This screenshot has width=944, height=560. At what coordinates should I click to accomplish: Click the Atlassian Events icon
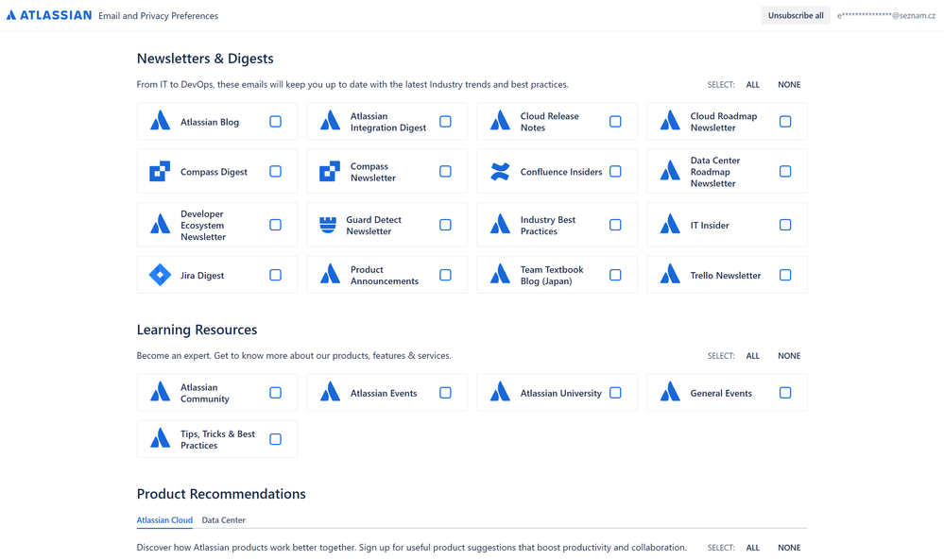point(330,392)
